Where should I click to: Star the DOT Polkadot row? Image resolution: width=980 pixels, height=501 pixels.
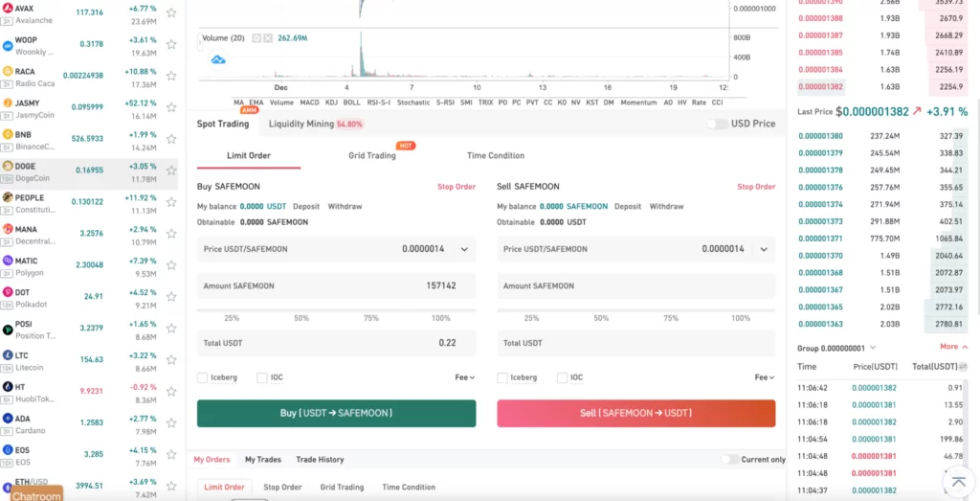point(171,296)
